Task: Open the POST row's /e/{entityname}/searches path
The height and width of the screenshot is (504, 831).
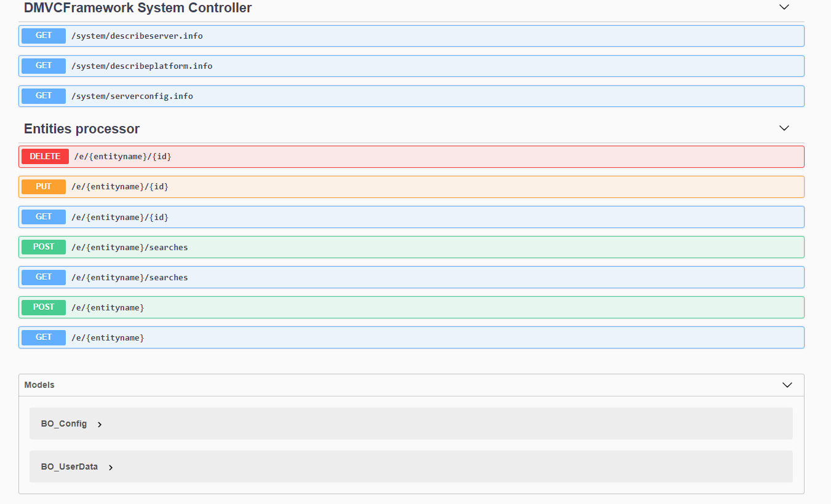Action: (130, 247)
